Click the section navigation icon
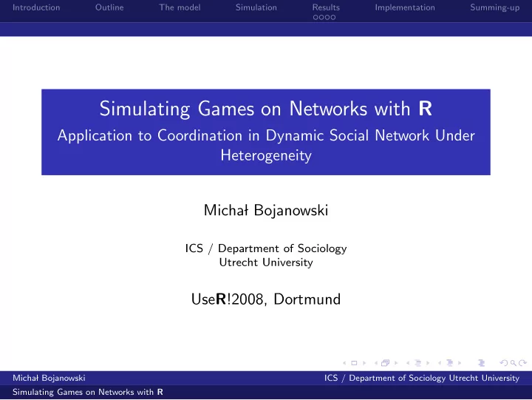Image resolution: width=532 pixels, height=400 pixels. (x=449, y=363)
